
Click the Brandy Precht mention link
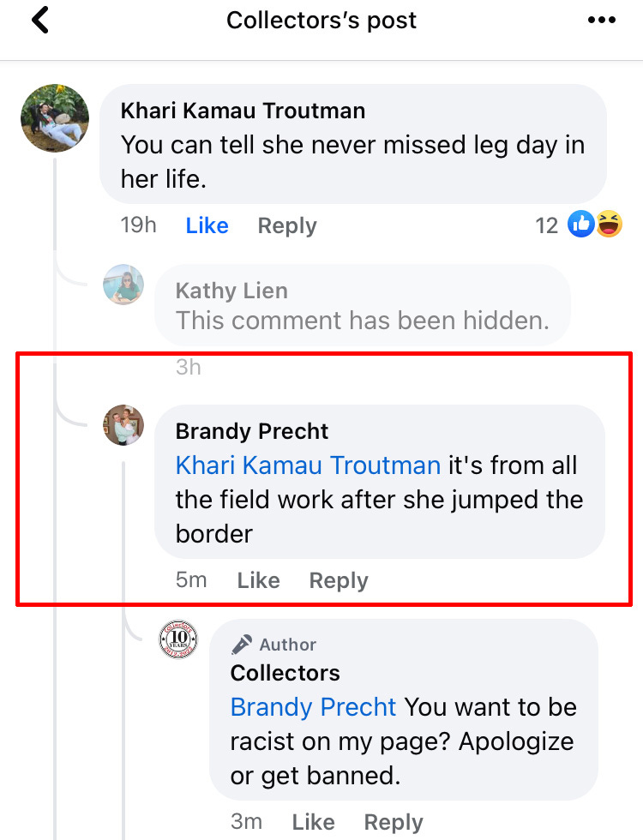click(313, 706)
